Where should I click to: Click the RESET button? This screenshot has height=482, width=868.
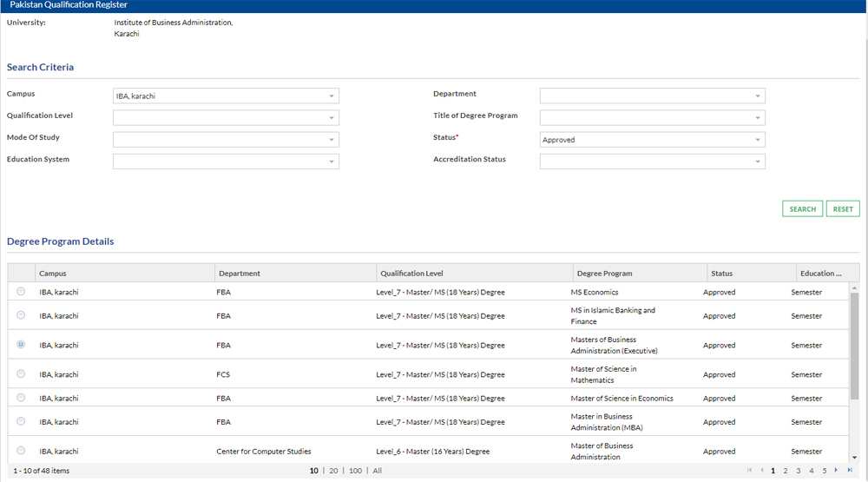pos(843,208)
